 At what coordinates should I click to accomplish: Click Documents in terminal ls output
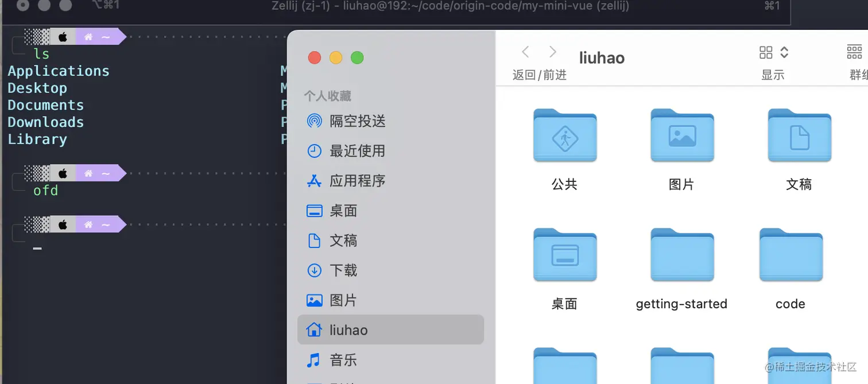tap(46, 106)
